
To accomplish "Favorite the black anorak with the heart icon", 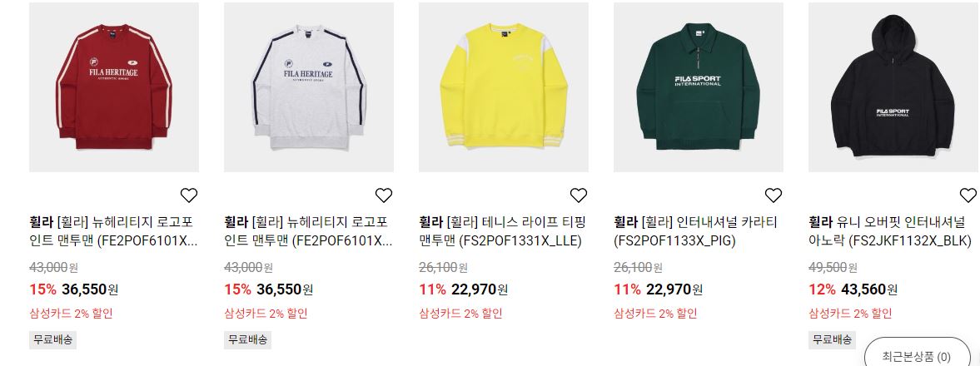I will point(968,195).
